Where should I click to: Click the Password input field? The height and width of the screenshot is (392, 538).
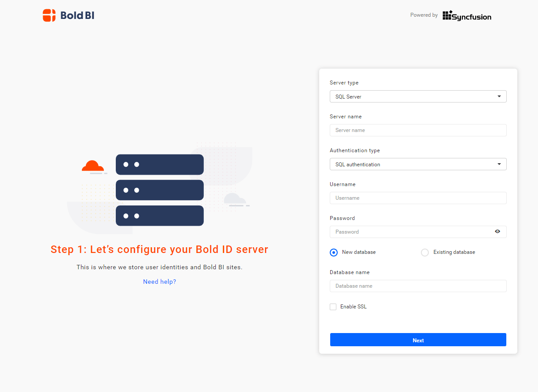tap(409, 231)
